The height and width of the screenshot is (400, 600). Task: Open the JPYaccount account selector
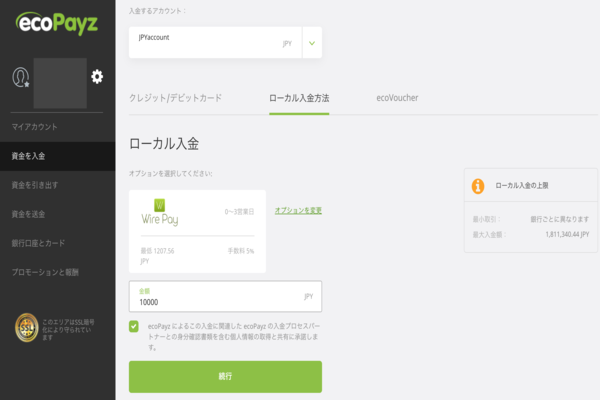(x=225, y=42)
